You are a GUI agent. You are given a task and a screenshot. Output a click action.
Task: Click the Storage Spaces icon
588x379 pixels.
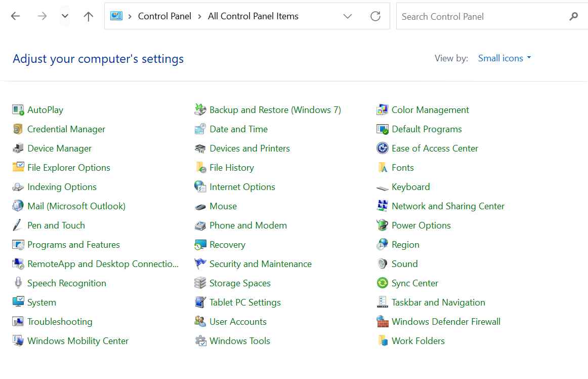pyautogui.click(x=200, y=283)
